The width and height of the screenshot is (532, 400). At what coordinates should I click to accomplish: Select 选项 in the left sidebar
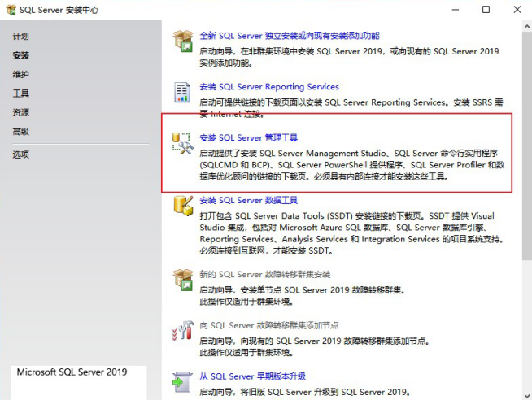coord(20,154)
